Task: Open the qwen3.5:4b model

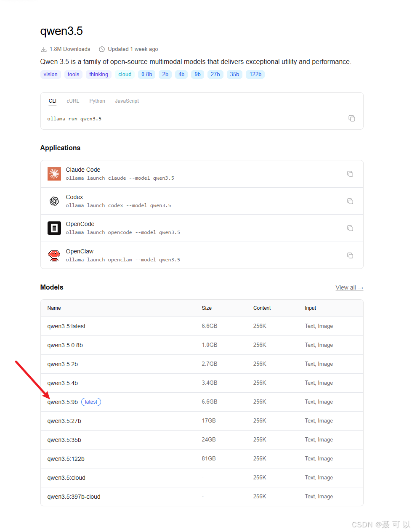Action: [x=63, y=383]
